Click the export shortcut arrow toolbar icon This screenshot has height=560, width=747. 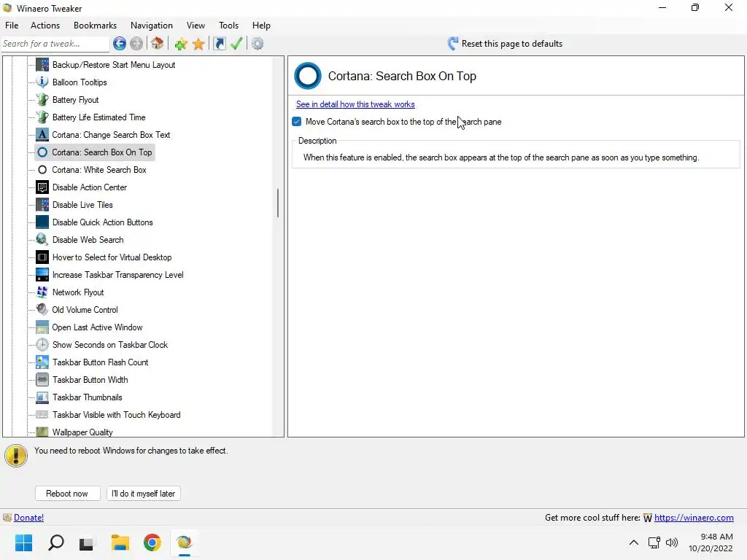[x=220, y=44]
